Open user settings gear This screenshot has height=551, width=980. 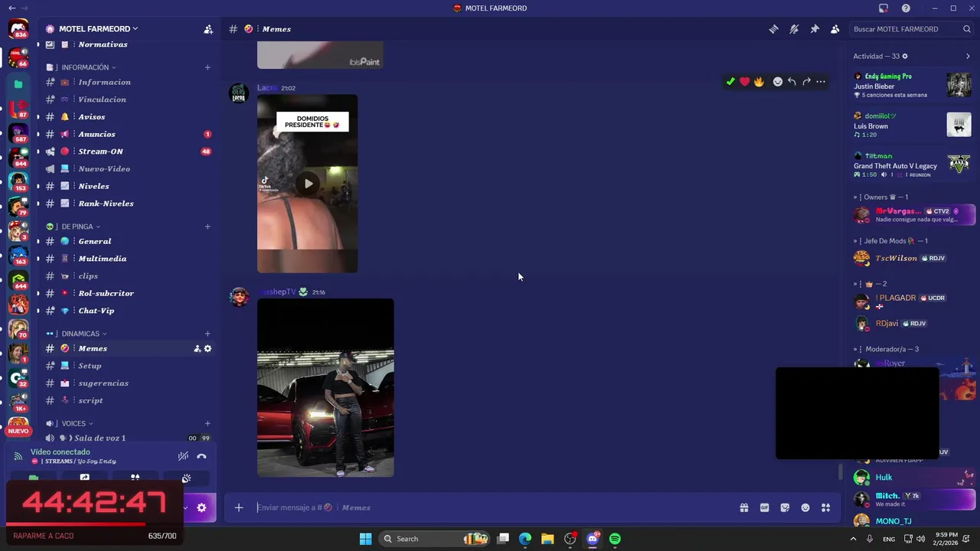pos(201,507)
